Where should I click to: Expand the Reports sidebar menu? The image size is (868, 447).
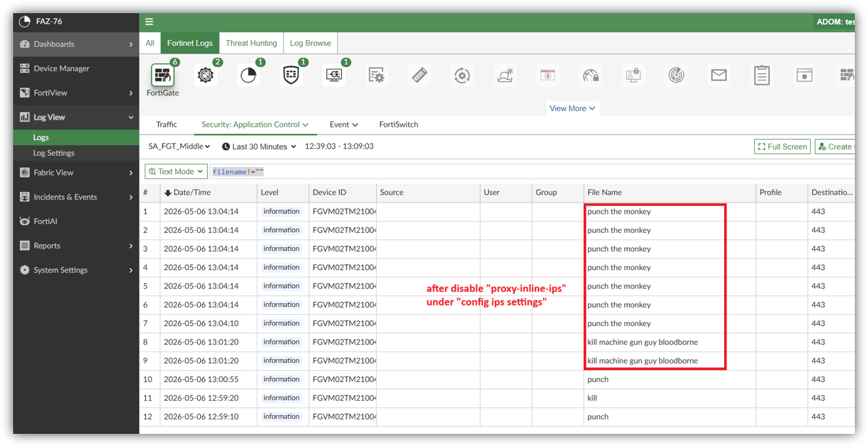pos(76,246)
